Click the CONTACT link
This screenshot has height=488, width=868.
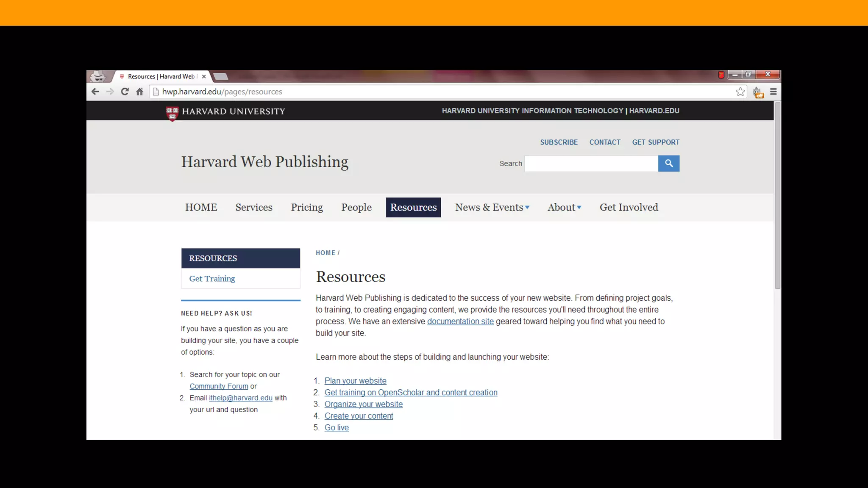[x=605, y=142]
